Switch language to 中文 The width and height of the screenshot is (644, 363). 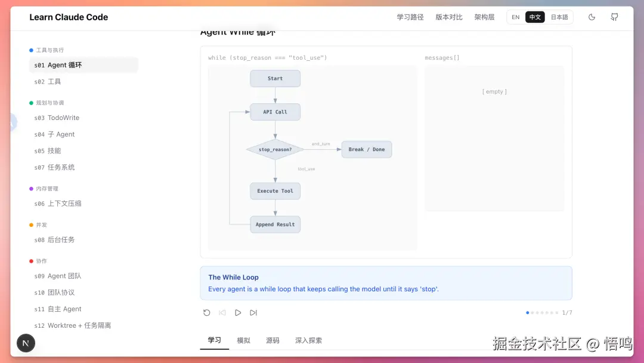click(535, 17)
